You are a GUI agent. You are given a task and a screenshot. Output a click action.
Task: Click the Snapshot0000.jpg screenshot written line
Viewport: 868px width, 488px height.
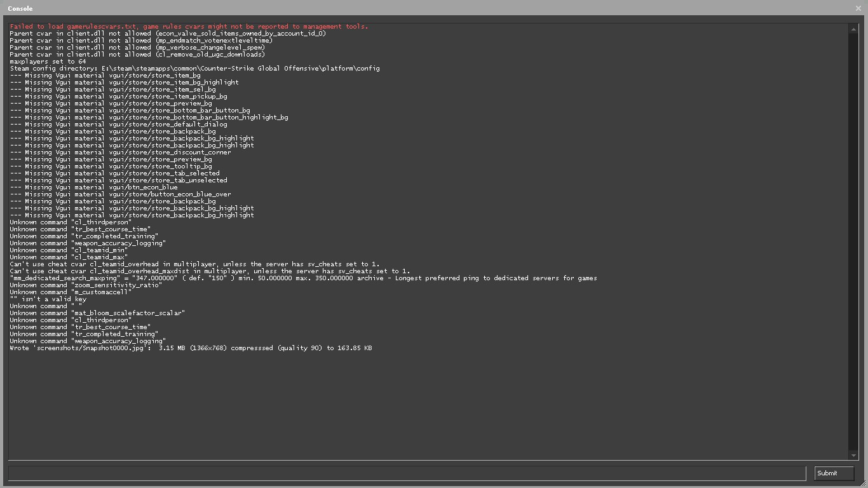tap(191, 348)
